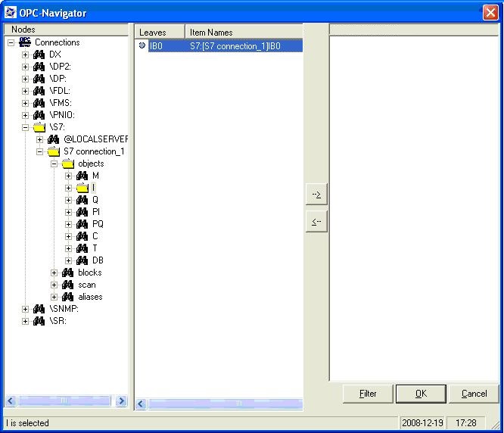The height and width of the screenshot is (433, 504).
Task: Confirm with the OK button
Action: point(421,394)
